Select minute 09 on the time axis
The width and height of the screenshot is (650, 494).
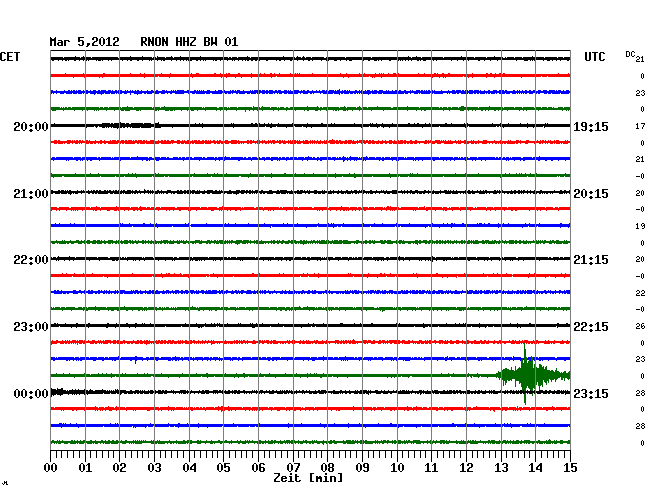pos(362,467)
